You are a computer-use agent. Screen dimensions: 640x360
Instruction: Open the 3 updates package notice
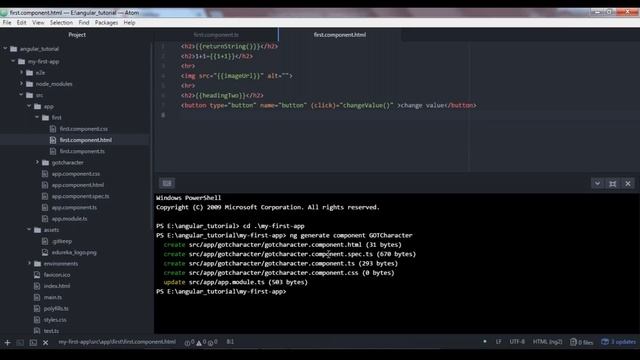(x=618, y=342)
